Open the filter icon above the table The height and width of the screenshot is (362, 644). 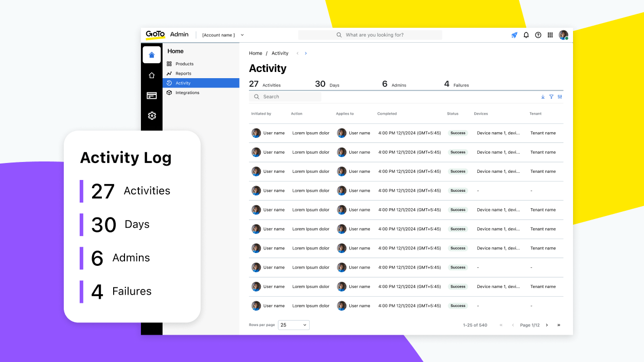tap(551, 97)
